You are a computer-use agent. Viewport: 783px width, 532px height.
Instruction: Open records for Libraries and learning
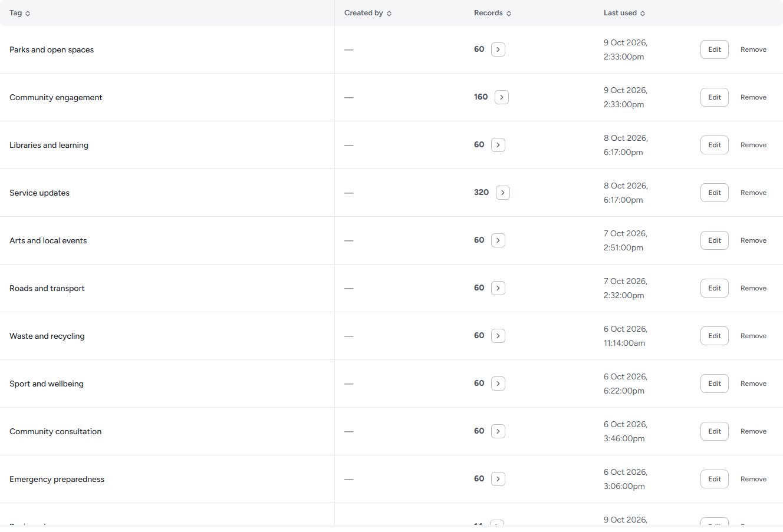click(x=498, y=145)
